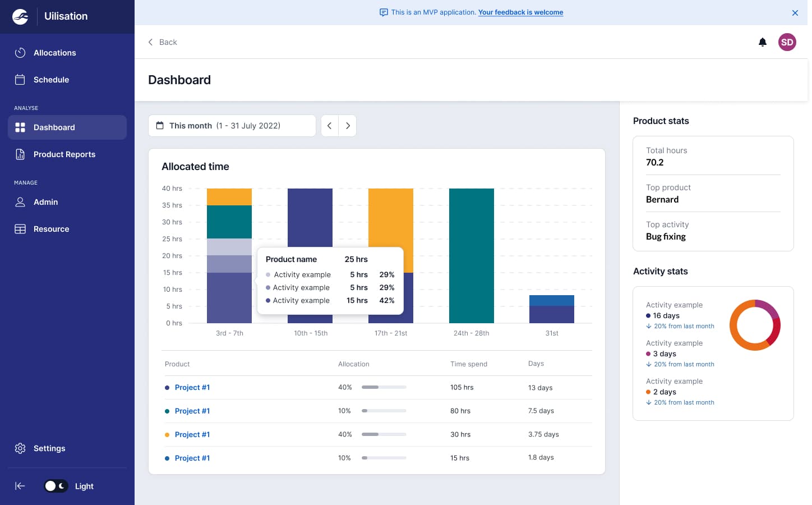Switch to the Dashboard section
This screenshot has height=505, width=812.
[54, 127]
